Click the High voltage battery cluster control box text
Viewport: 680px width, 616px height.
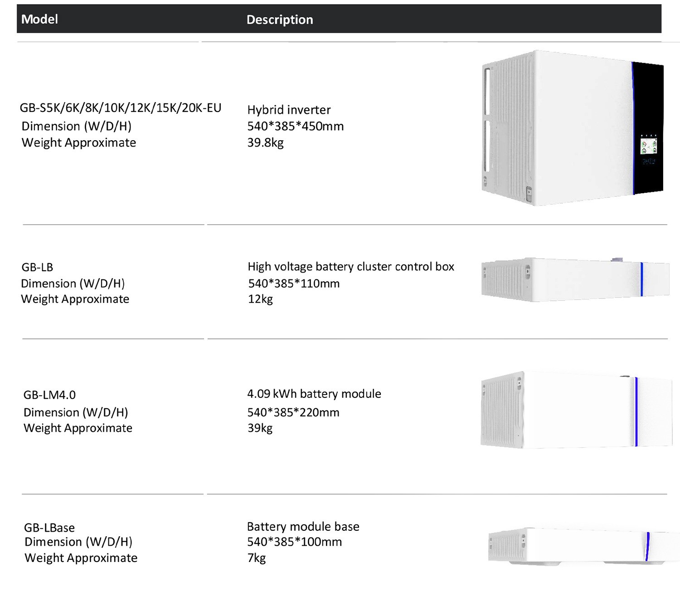pyautogui.click(x=351, y=266)
